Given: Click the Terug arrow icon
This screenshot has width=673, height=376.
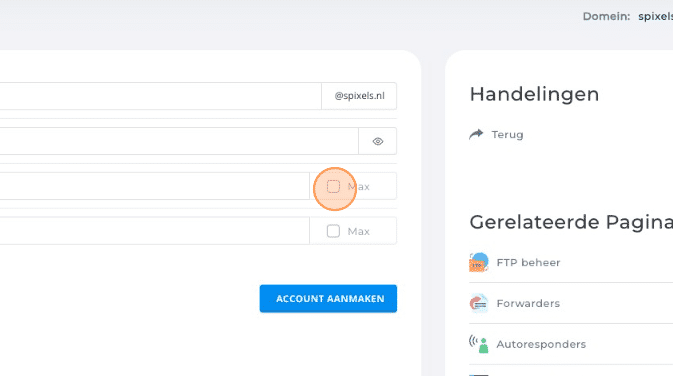Looking at the screenshot, I should (476, 134).
